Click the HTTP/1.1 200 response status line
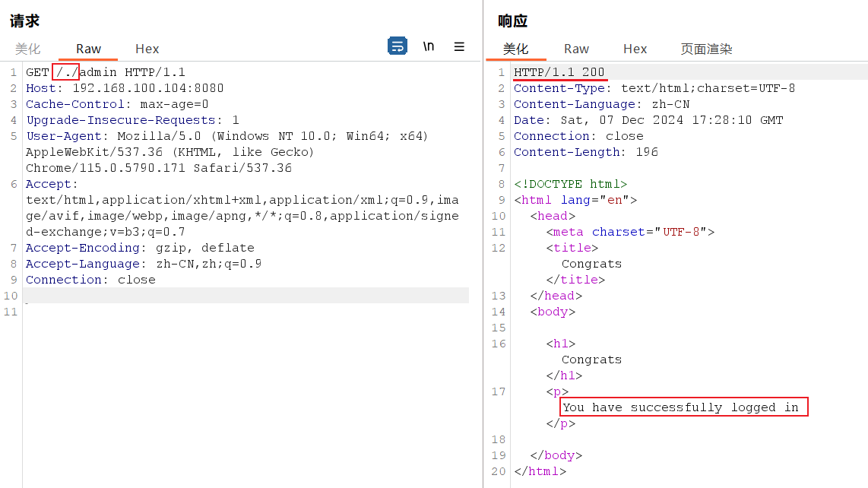 click(559, 72)
